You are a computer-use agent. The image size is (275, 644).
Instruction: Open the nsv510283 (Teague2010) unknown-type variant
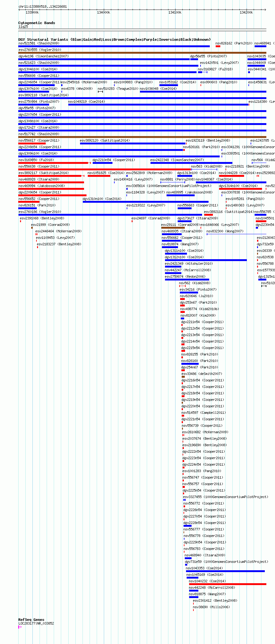click(100, 92)
